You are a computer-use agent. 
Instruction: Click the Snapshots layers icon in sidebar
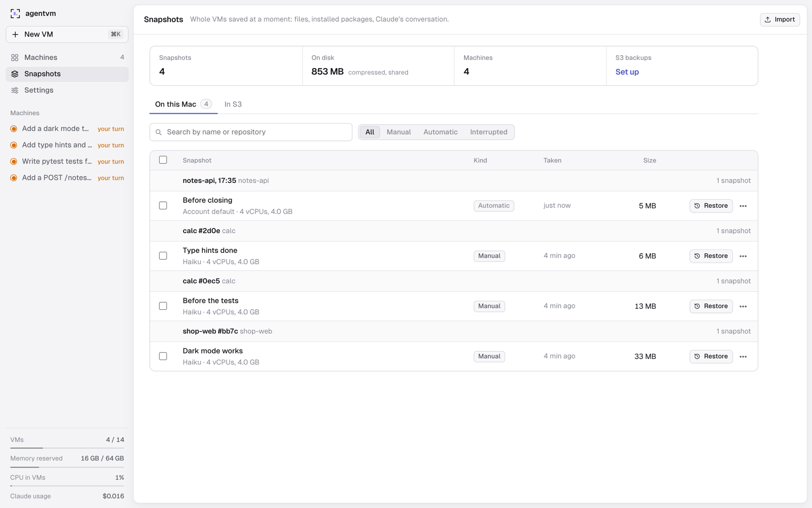[x=15, y=74]
